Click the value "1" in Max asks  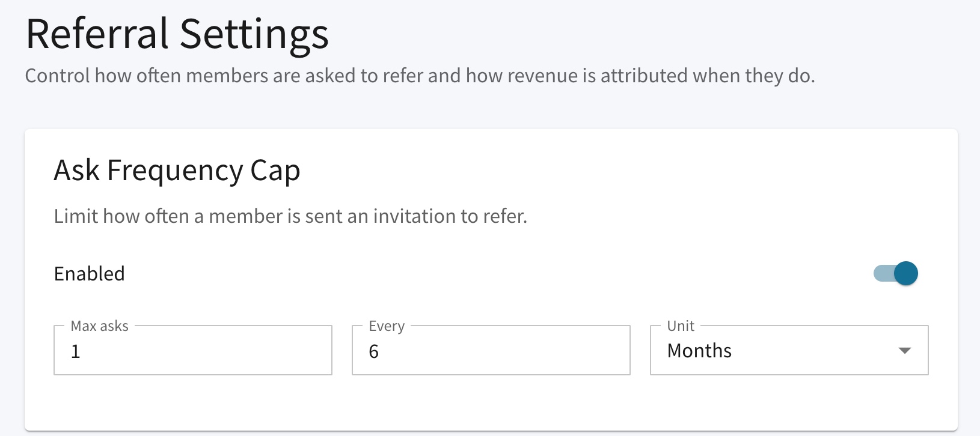tap(75, 351)
